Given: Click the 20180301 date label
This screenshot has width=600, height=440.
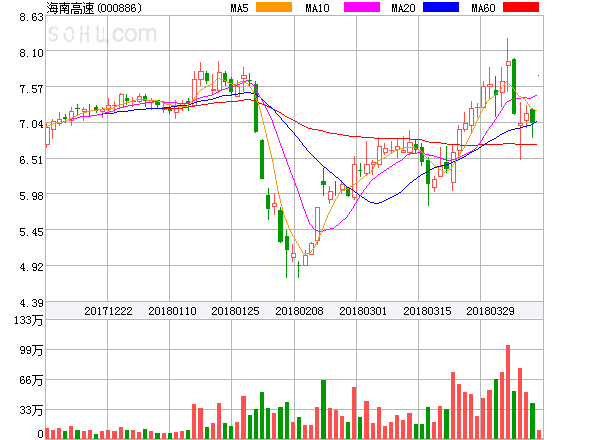Looking at the screenshot, I should (363, 311).
